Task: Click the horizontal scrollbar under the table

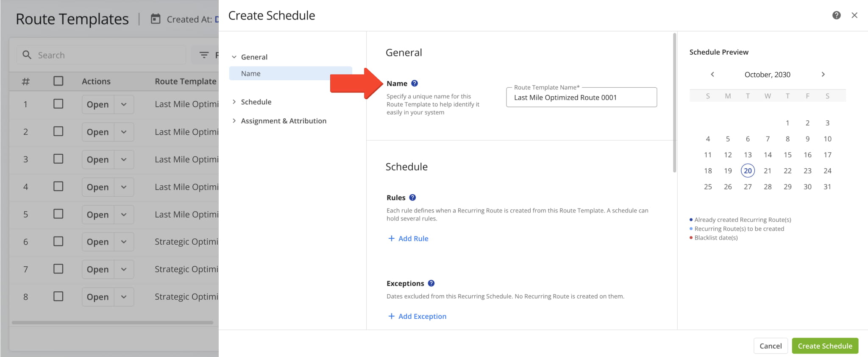Action: coord(112,322)
